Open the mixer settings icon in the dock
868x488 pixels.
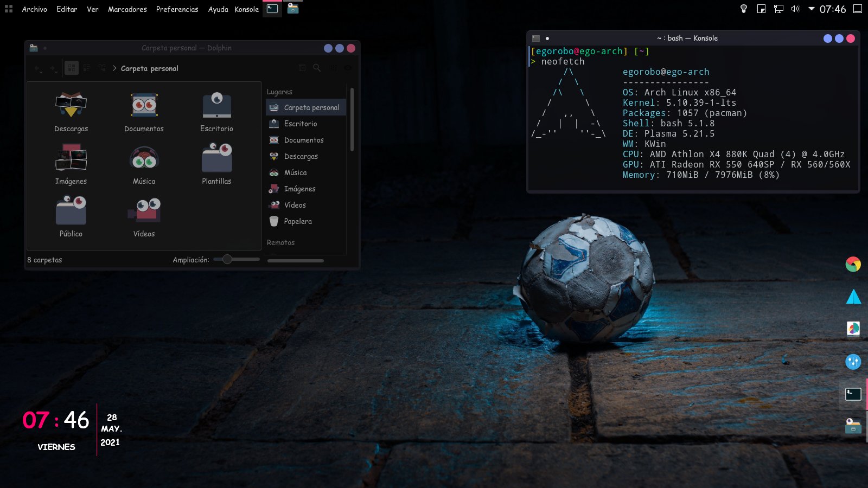[x=853, y=362]
